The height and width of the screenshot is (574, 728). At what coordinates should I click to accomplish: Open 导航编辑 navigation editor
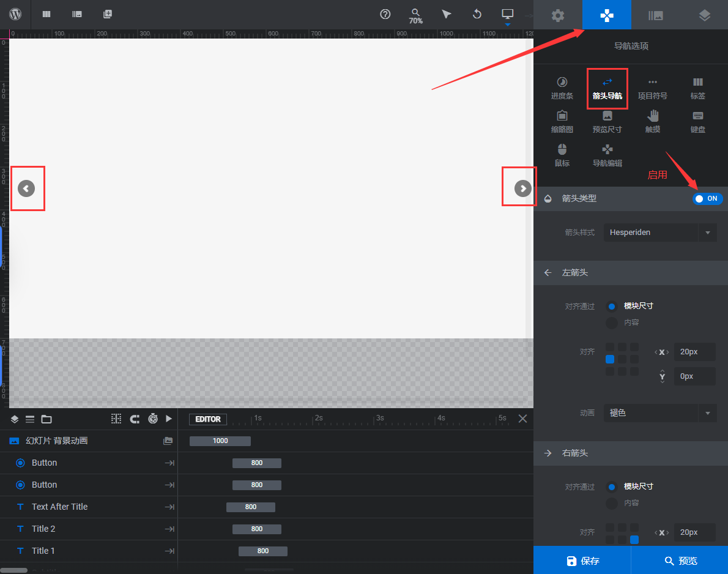(x=607, y=155)
